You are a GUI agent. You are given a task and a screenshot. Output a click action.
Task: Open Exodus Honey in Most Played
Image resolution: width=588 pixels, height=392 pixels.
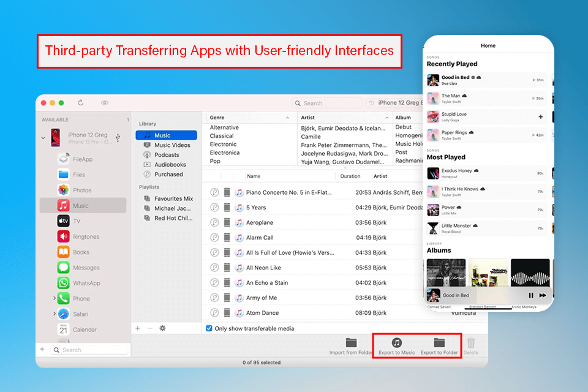[x=487, y=173]
